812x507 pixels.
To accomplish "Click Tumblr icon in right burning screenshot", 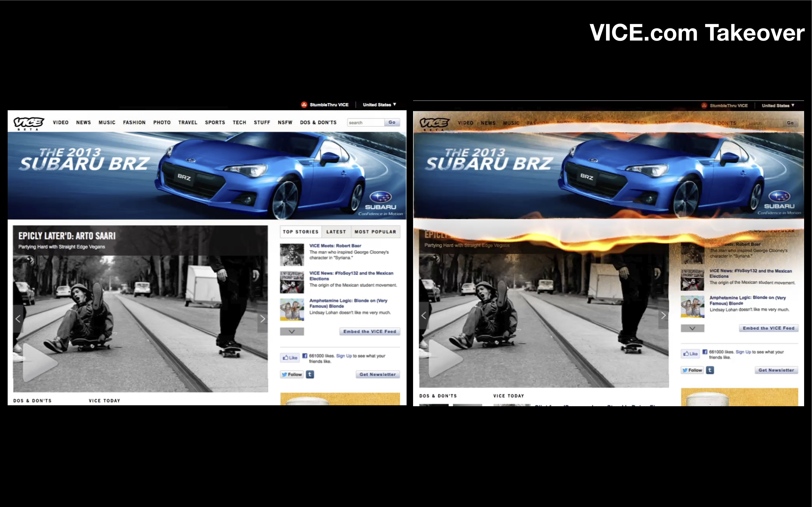I will 710,370.
